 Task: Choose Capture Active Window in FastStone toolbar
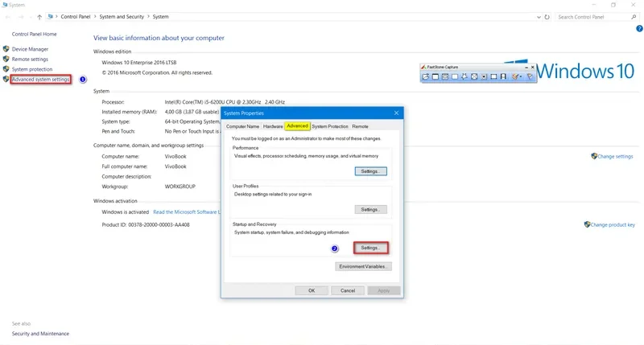[x=436, y=76]
